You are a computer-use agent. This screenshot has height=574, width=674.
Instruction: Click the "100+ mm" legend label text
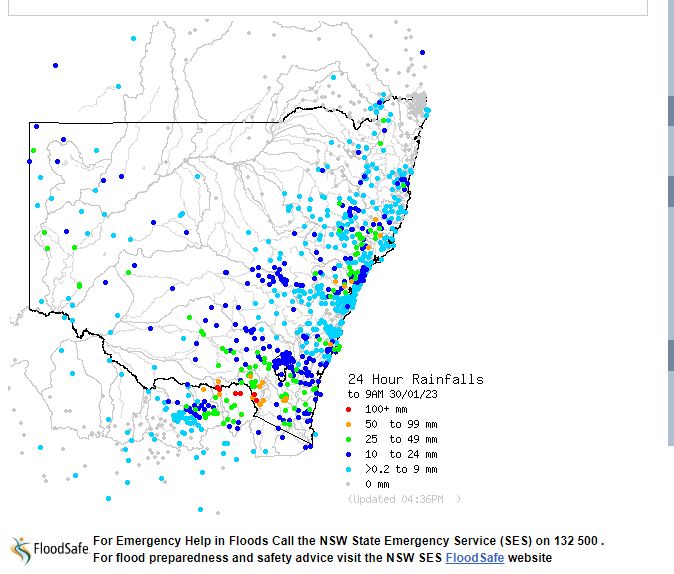[x=387, y=409]
